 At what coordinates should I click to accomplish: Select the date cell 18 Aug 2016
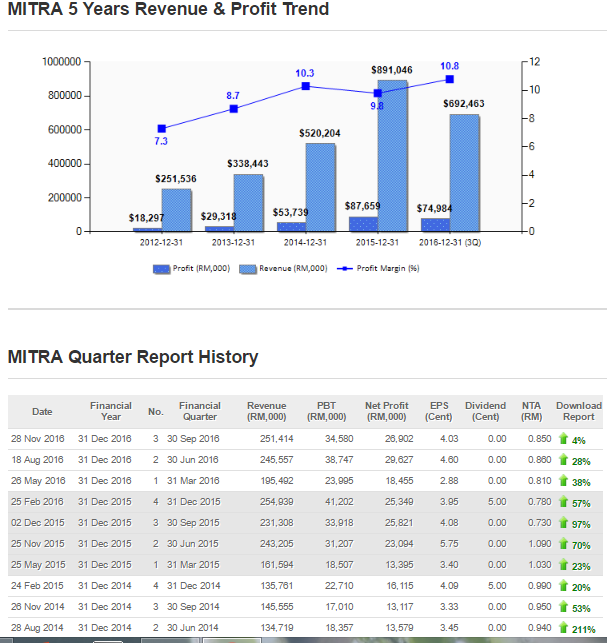click(37, 460)
